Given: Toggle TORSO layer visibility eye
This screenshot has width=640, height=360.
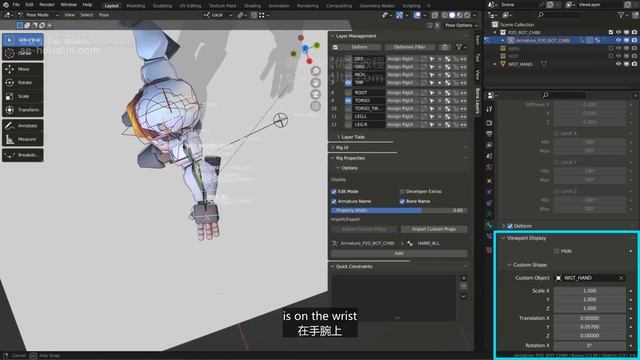Looking at the screenshot, I should 348,100.
